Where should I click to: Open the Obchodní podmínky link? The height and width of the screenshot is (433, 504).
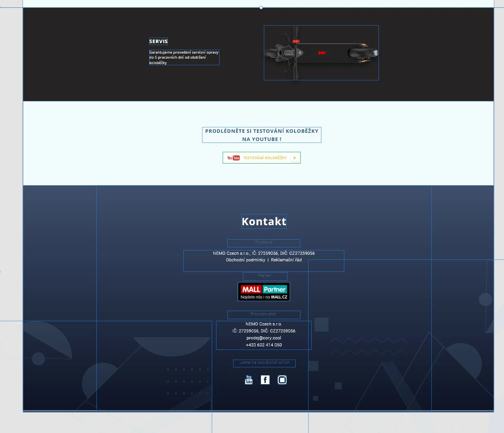tap(246, 260)
